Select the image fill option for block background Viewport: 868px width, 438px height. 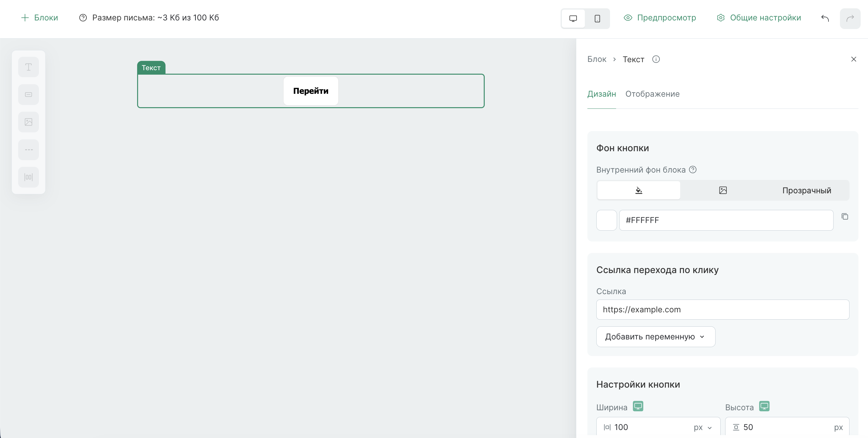(x=723, y=190)
